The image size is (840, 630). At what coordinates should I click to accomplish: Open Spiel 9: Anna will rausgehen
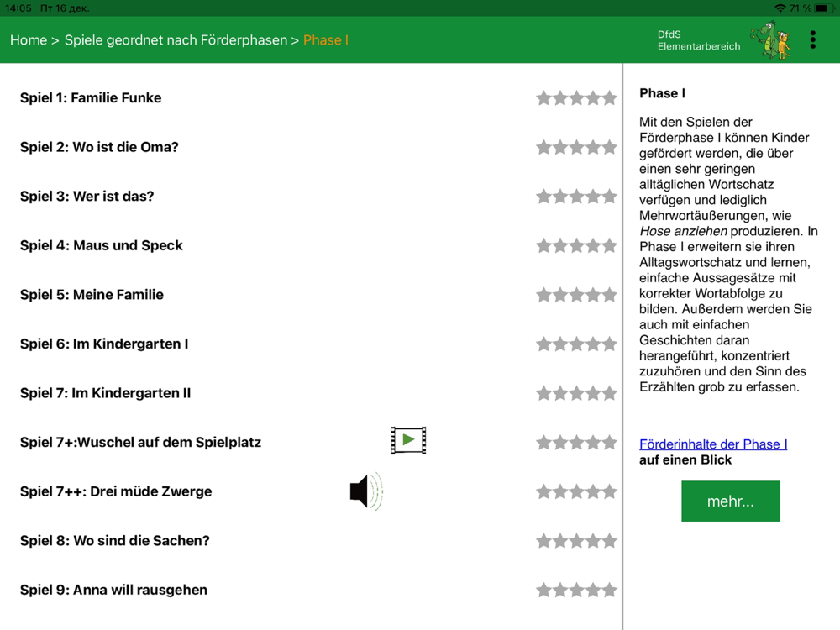(x=113, y=590)
